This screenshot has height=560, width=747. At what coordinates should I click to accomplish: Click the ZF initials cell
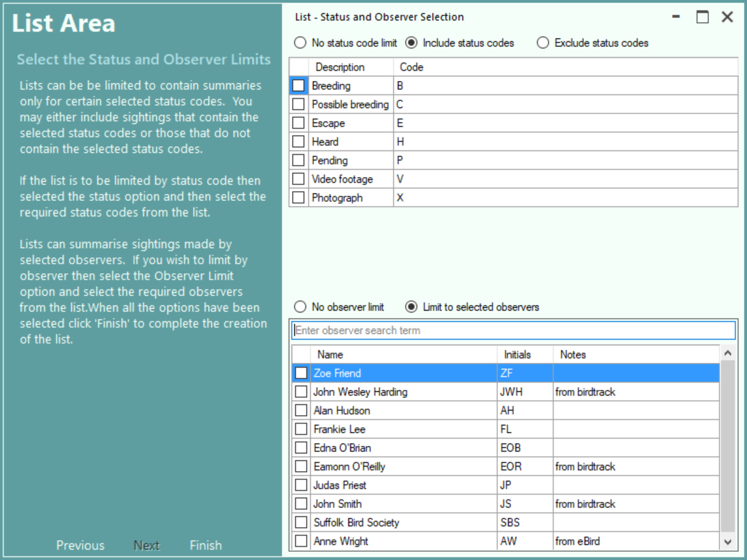(x=525, y=373)
